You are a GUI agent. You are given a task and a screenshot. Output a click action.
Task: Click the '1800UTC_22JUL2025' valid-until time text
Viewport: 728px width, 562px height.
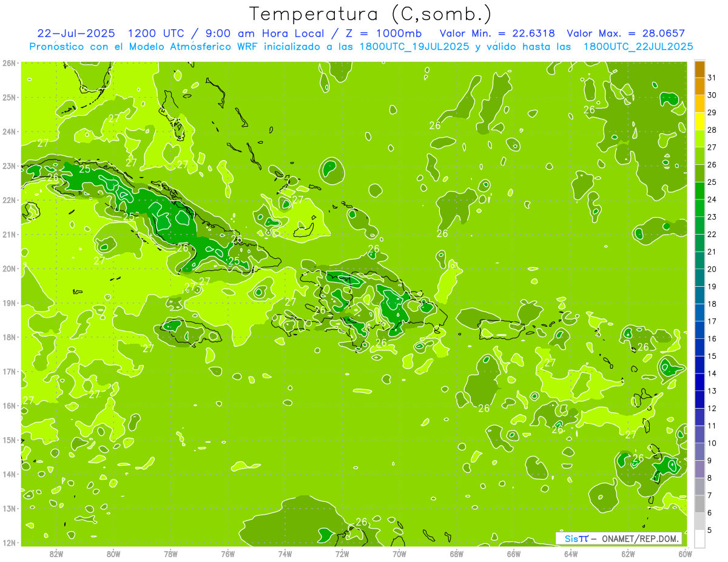point(638,47)
